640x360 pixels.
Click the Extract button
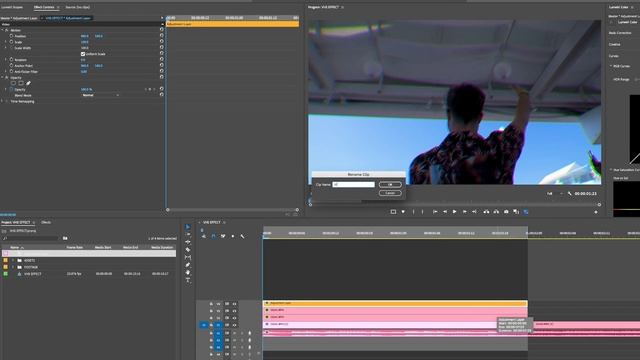(x=496, y=212)
